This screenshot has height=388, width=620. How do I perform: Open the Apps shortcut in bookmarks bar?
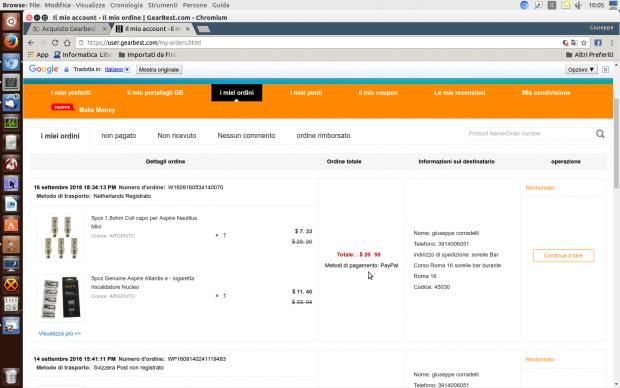click(38, 55)
